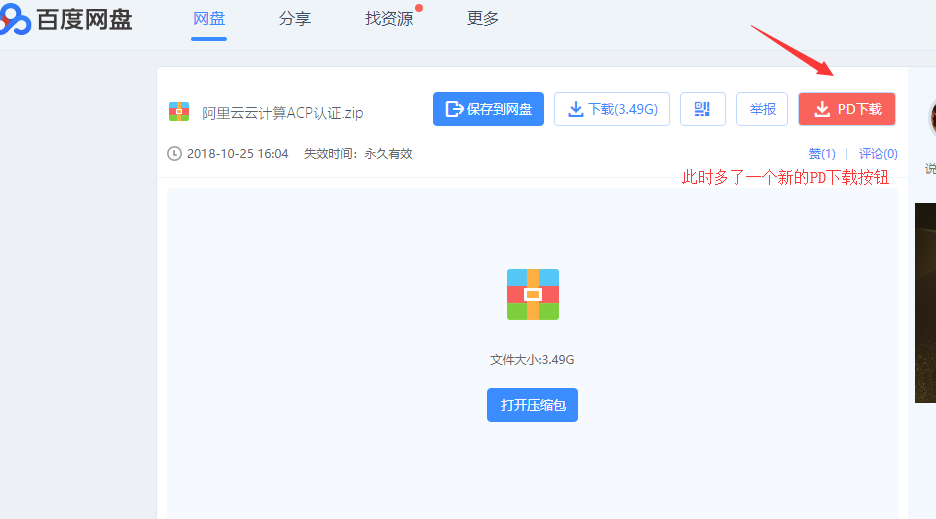Click the 举报 button
This screenshot has height=519, width=936.
point(762,109)
